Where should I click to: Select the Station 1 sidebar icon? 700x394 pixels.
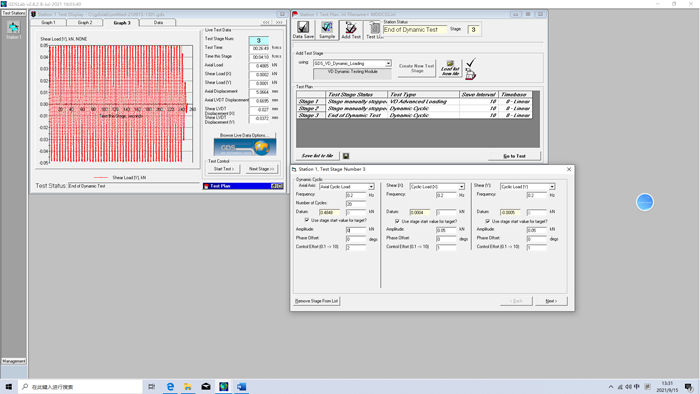coord(13,30)
